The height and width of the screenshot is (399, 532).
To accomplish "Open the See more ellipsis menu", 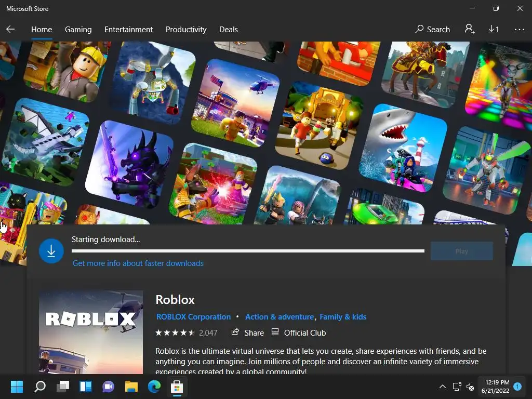I will [x=519, y=30].
